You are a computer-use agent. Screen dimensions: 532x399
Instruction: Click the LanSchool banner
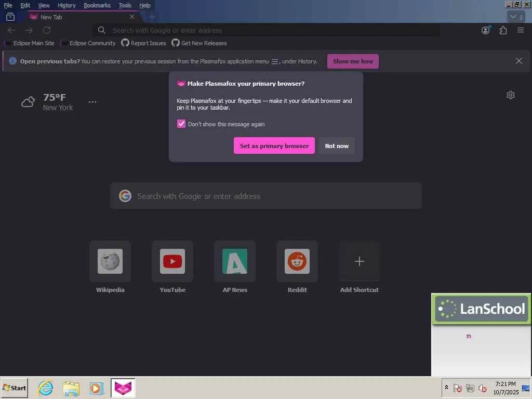tap(481, 309)
